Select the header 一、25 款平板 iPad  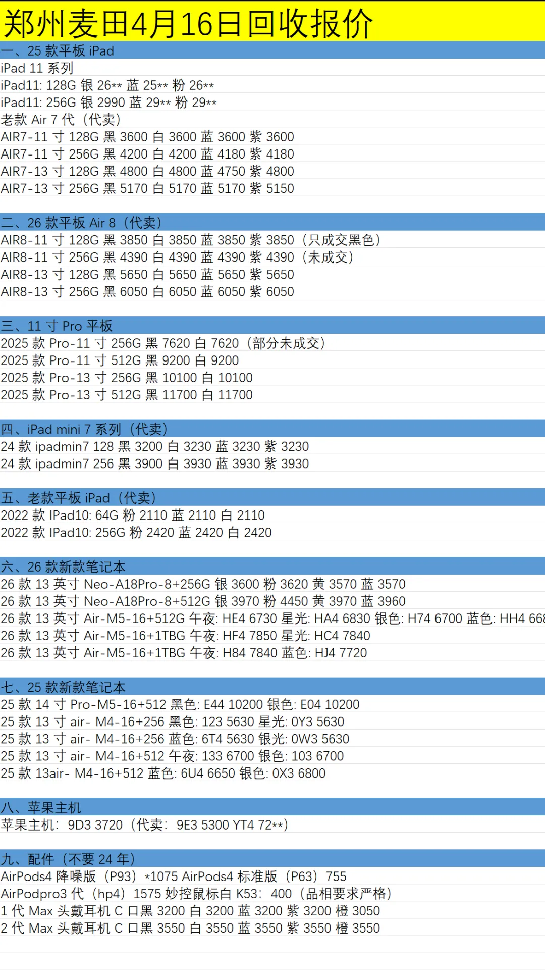272,50
